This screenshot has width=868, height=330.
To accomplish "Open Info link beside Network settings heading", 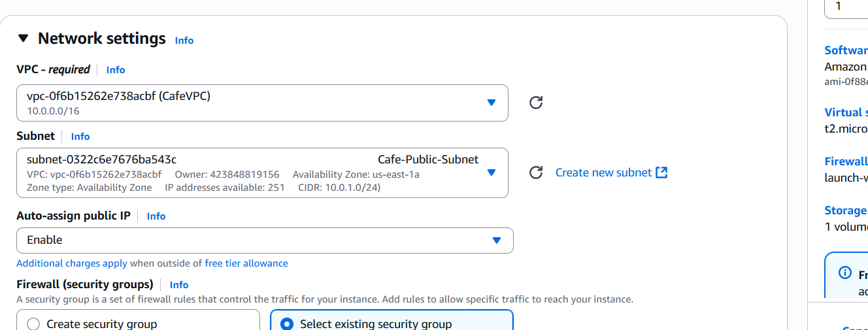I will point(184,41).
